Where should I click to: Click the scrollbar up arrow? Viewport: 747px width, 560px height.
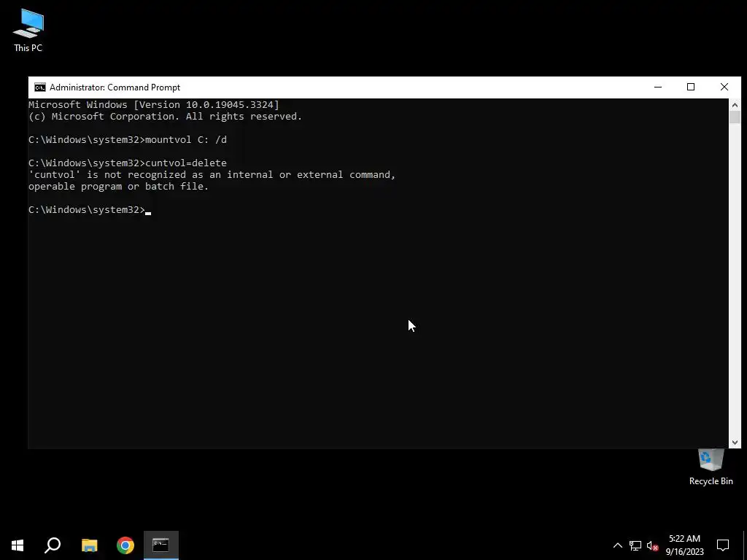pos(735,105)
